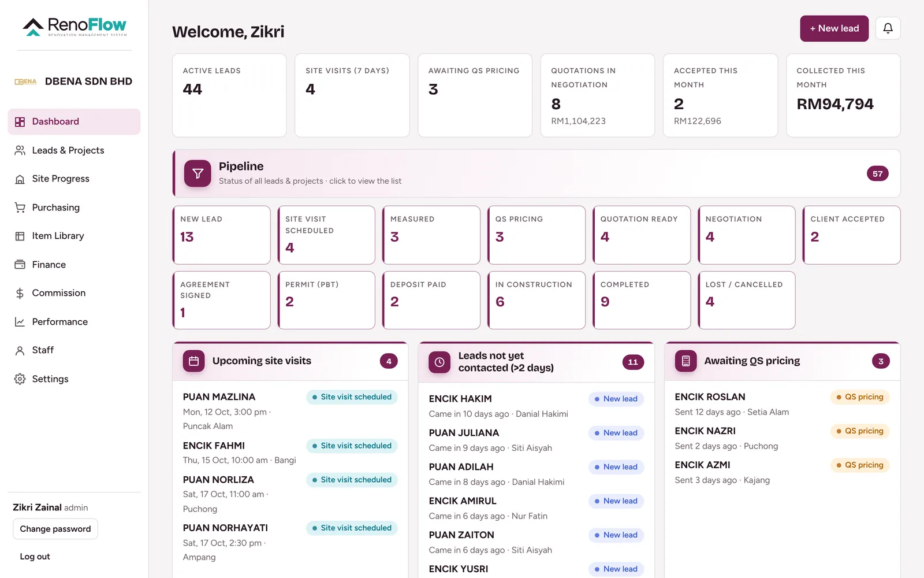Screen dimensions: 924x578
Task: Create a lead with the New lead button
Action: 834,28
